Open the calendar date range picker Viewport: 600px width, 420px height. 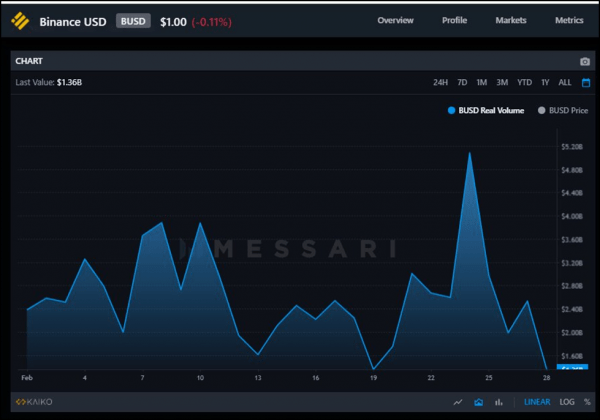point(586,82)
